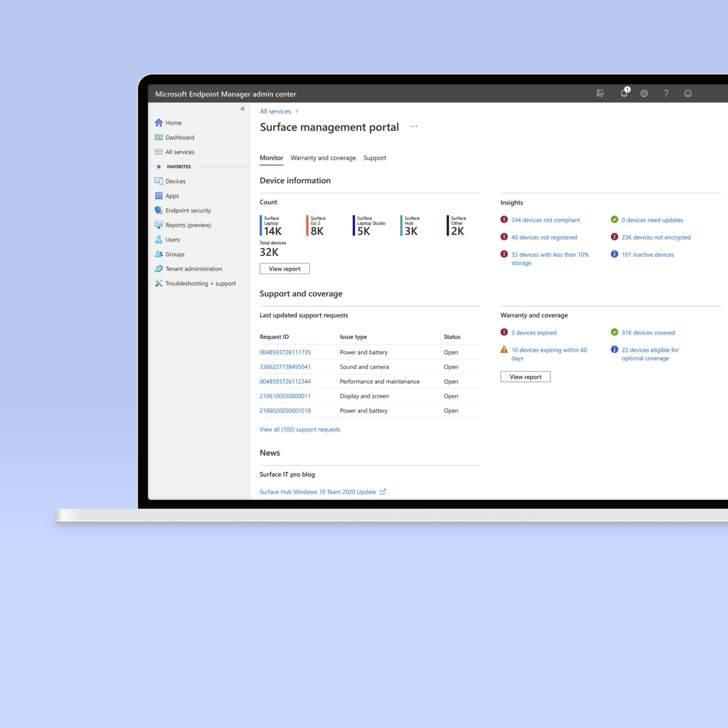Open support request 2106100050000011
Image resolution: width=728 pixels, height=728 pixels.
click(x=285, y=396)
